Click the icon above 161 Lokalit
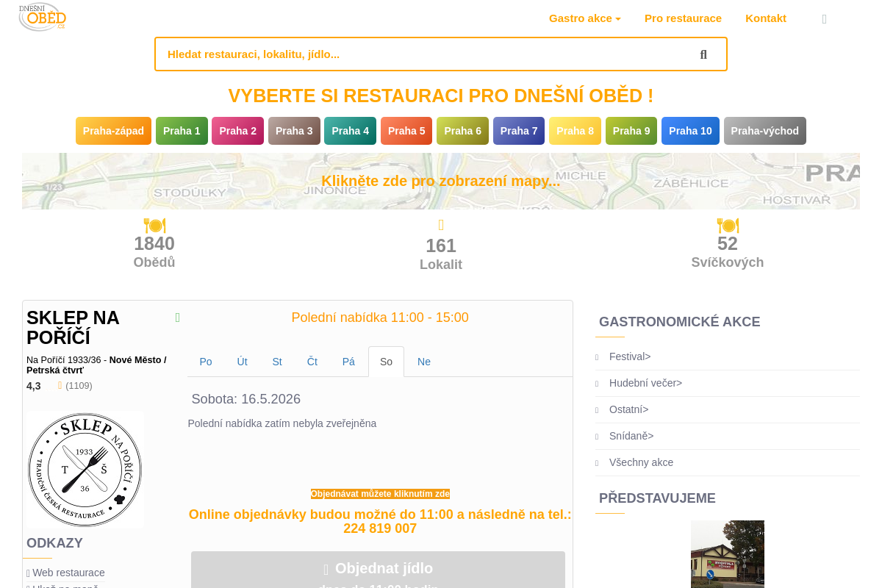The image size is (882, 588). tap(441, 226)
